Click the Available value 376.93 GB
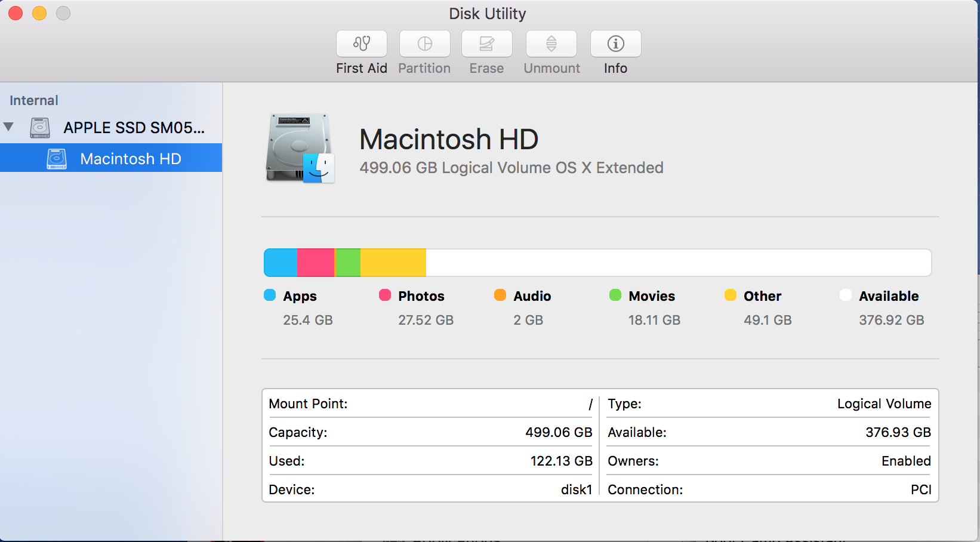The height and width of the screenshot is (542, 980). click(x=898, y=432)
